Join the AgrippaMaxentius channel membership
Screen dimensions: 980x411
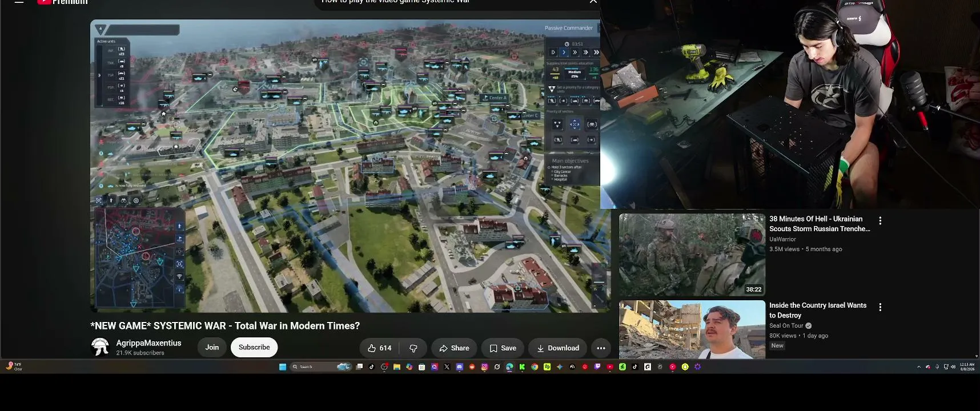[212, 347]
